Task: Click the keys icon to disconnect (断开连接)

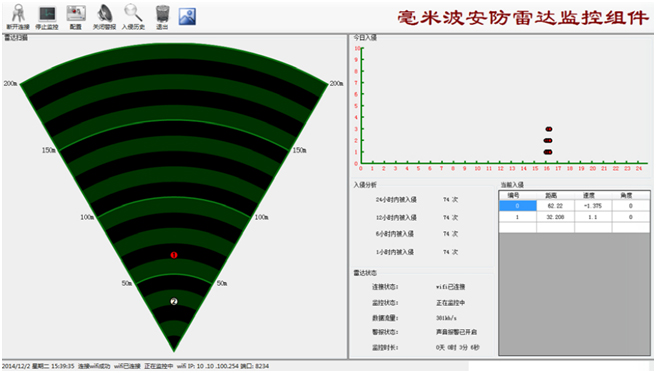Action: click(18, 15)
